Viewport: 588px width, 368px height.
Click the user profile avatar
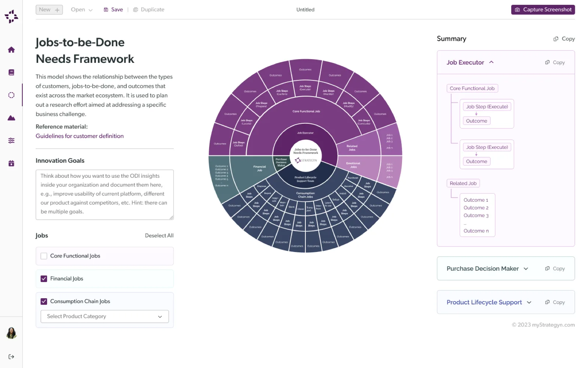(x=11, y=333)
